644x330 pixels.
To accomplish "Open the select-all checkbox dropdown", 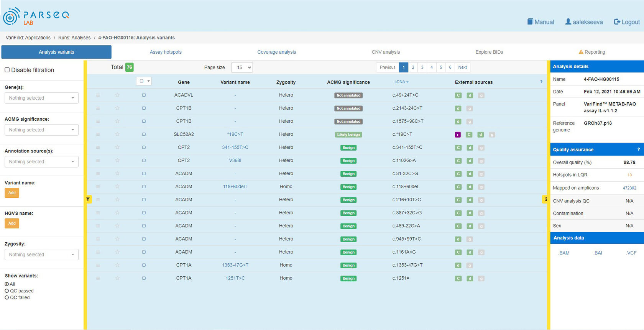I will coord(144,81).
